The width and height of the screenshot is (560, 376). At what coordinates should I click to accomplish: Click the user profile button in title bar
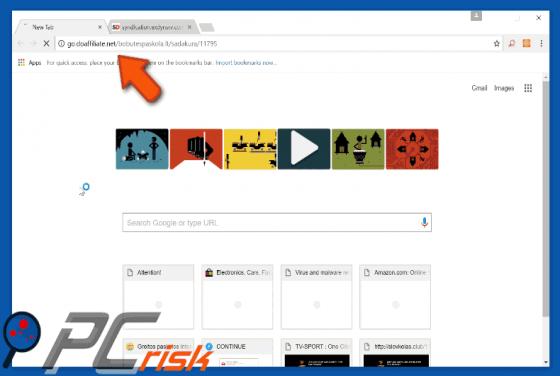click(476, 16)
